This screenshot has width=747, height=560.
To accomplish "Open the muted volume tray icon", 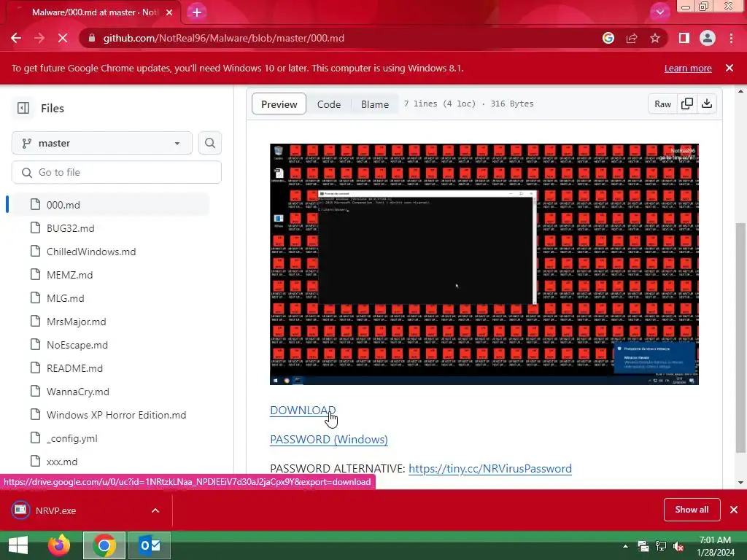I will coord(678,546).
